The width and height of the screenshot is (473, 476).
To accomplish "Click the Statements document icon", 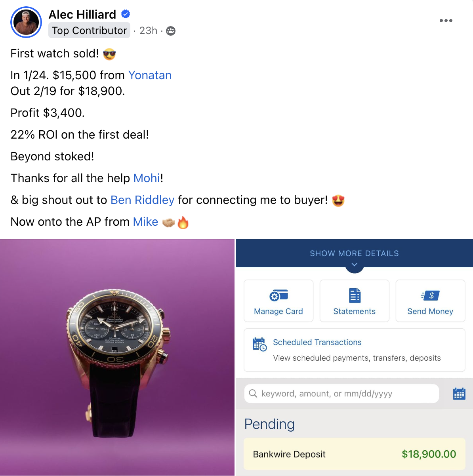I will [355, 295].
